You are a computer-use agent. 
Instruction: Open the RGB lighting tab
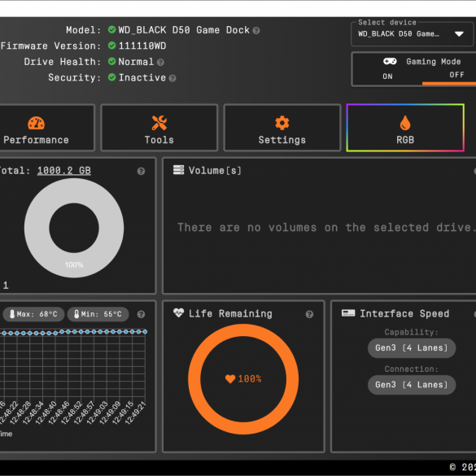coord(405,128)
